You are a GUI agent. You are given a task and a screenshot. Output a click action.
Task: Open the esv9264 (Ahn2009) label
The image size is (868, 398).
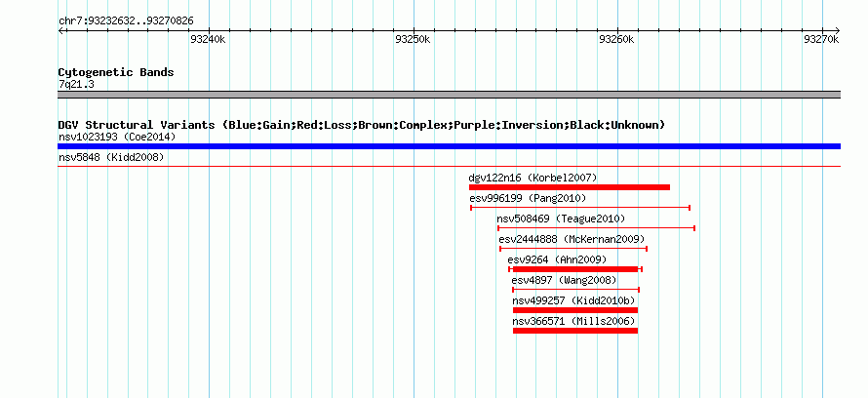click(557, 259)
